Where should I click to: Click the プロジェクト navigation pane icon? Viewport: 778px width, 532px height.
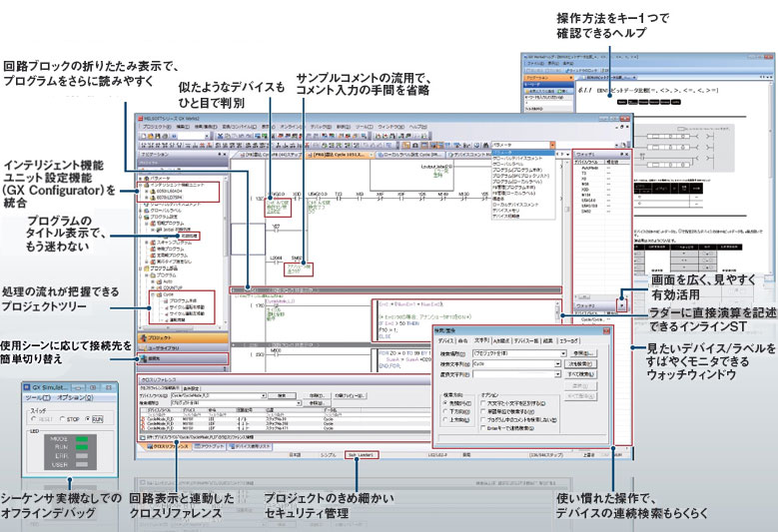142,339
